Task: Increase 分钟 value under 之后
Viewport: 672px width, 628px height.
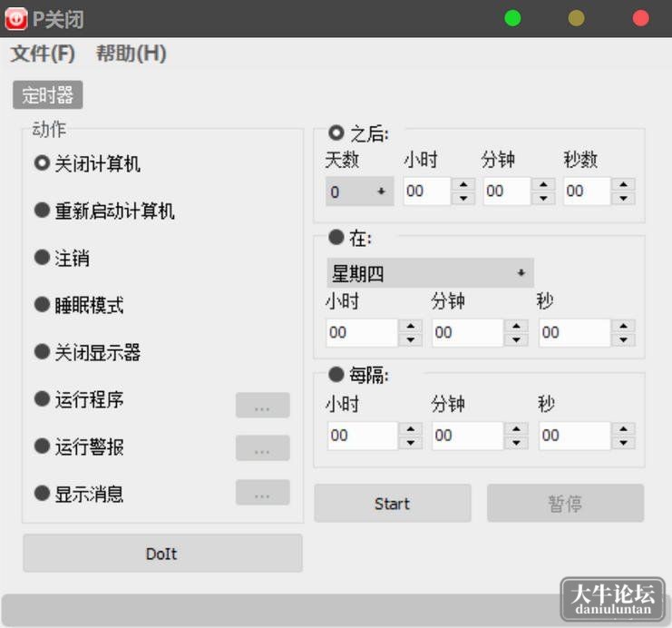Action: 543,185
